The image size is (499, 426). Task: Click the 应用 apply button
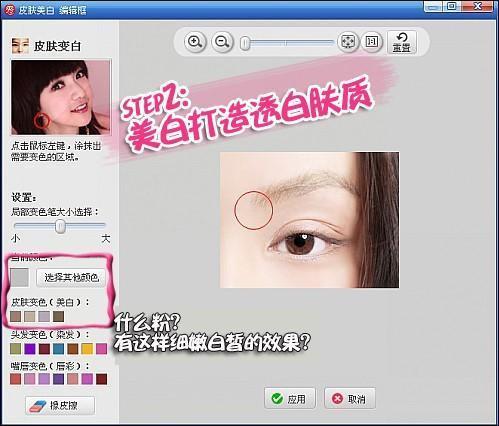pyautogui.click(x=290, y=398)
